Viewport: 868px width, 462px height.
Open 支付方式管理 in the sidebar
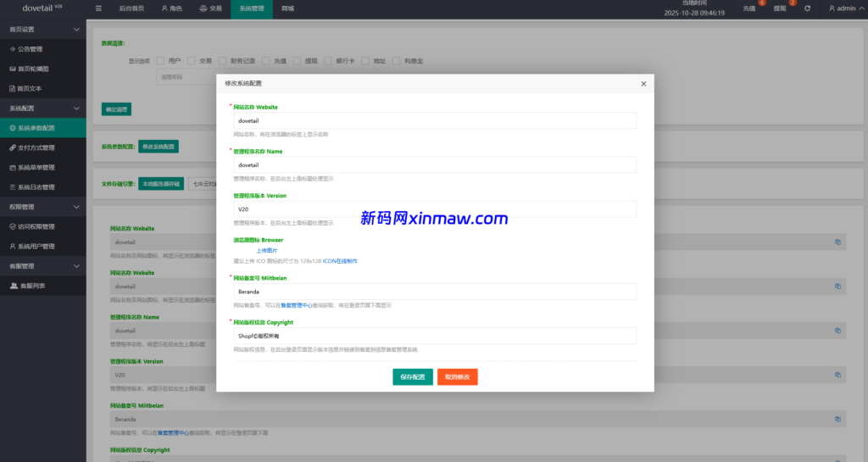[43, 148]
